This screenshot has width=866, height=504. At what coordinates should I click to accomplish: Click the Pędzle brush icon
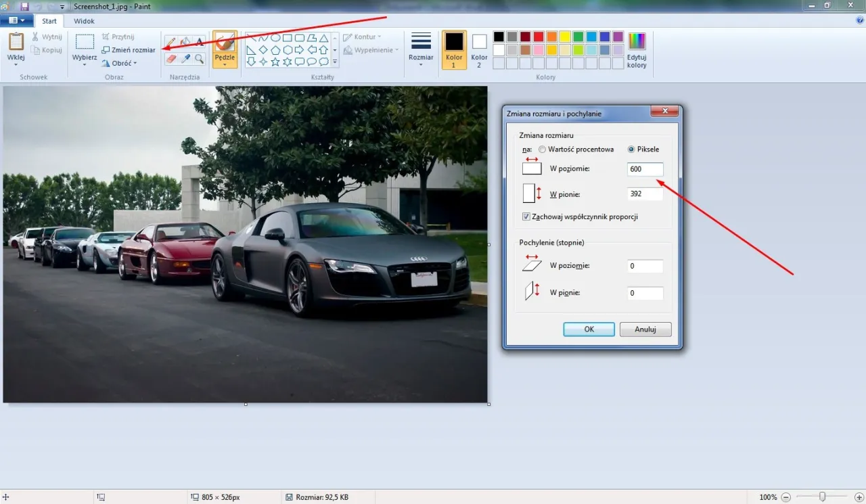click(x=225, y=43)
